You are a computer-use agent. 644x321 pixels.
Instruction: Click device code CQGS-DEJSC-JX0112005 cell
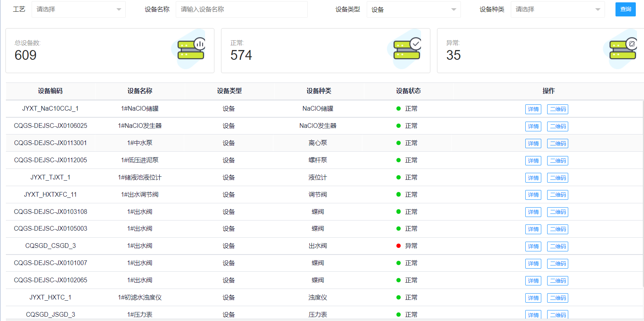point(50,160)
